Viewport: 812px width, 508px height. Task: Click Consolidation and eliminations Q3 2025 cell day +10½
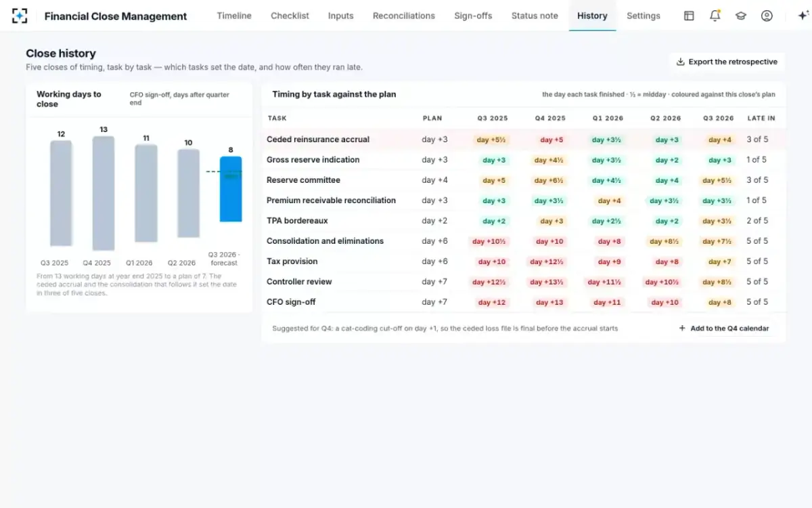489,242
